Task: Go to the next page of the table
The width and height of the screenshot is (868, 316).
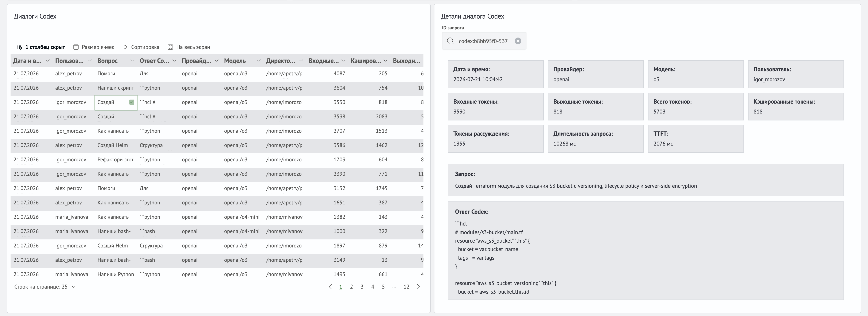Action: [x=418, y=287]
